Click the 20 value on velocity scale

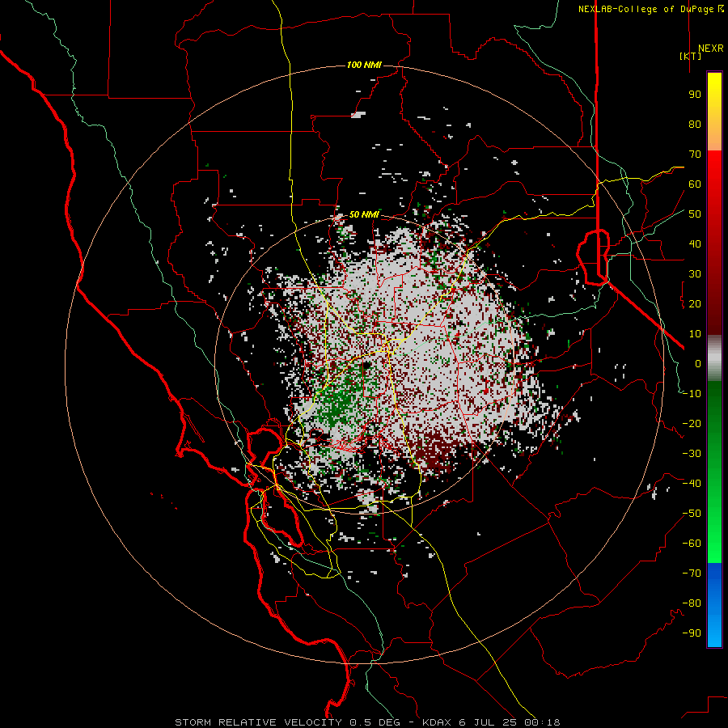[695, 303]
